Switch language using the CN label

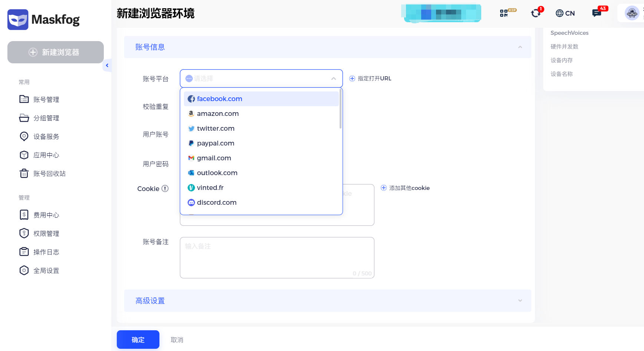[570, 13]
